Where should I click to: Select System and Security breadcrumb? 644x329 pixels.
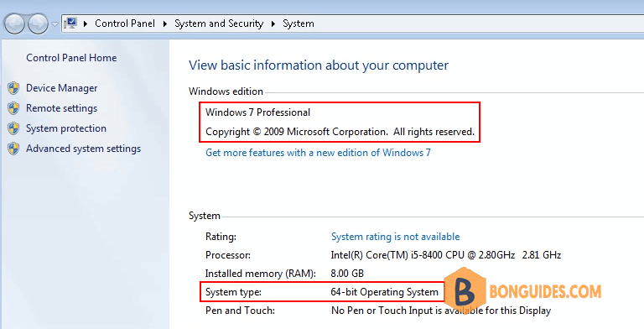click(x=219, y=23)
